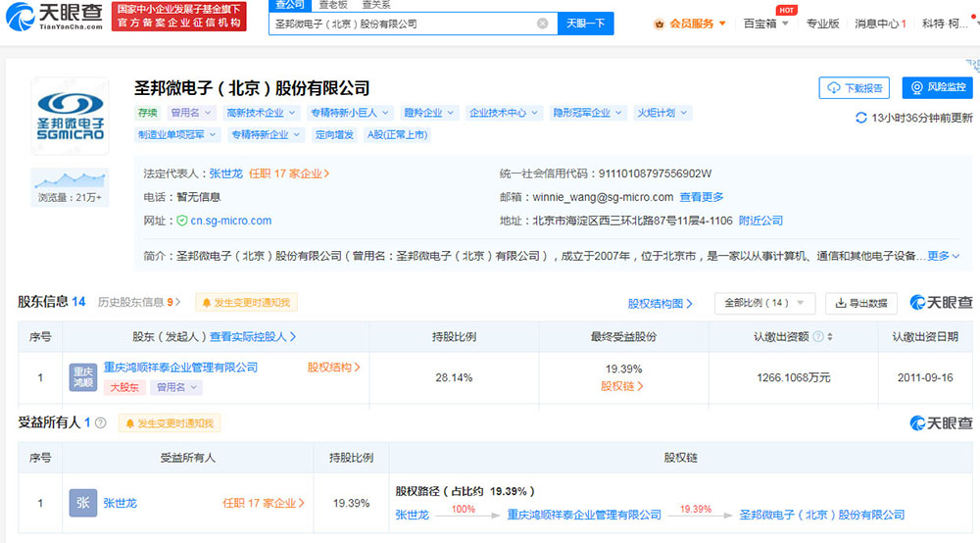The image size is (980, 543).
Task: Expand the 专精特新小巨人 tag
Action: click(350, 113)
